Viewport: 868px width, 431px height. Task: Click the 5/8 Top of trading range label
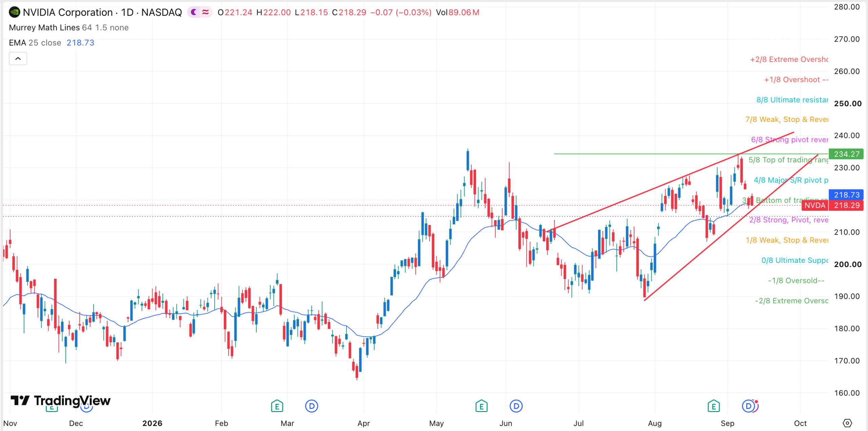click(x=788, y=160)
